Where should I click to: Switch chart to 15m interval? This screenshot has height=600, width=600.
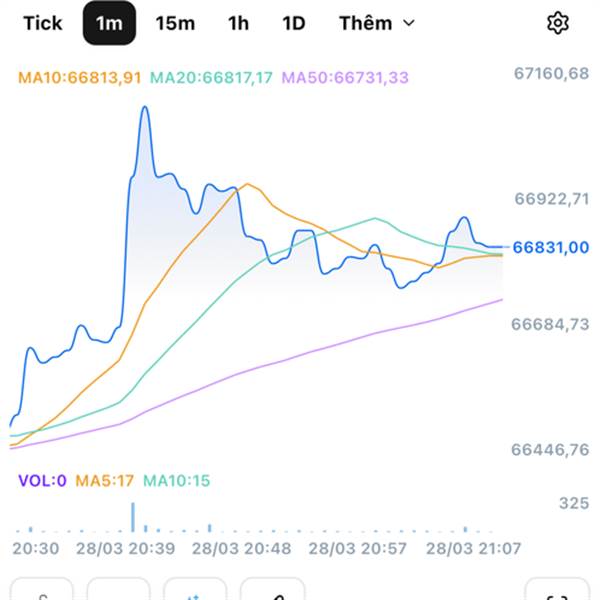click(x=175, y=23)
